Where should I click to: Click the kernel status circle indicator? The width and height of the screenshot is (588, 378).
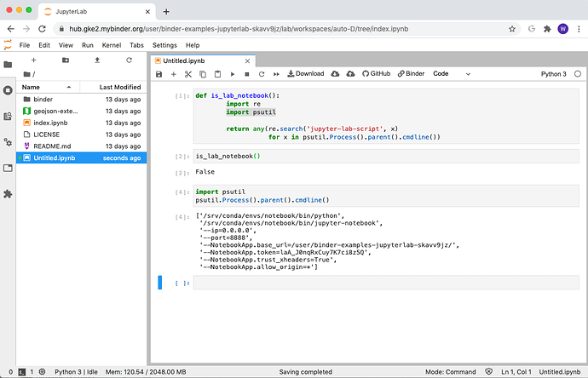pyautogui.click(x=578, y=74)
